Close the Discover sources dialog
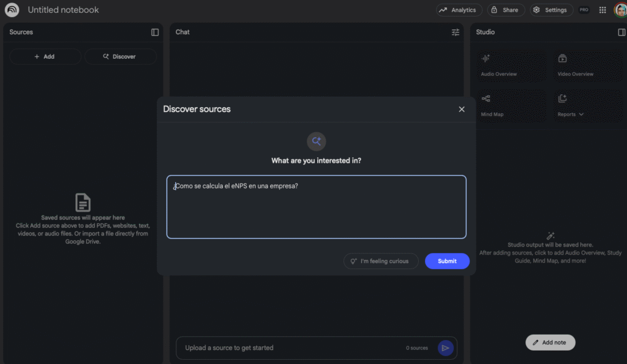This screenshot has width=627, height=364. pos(462,109)
